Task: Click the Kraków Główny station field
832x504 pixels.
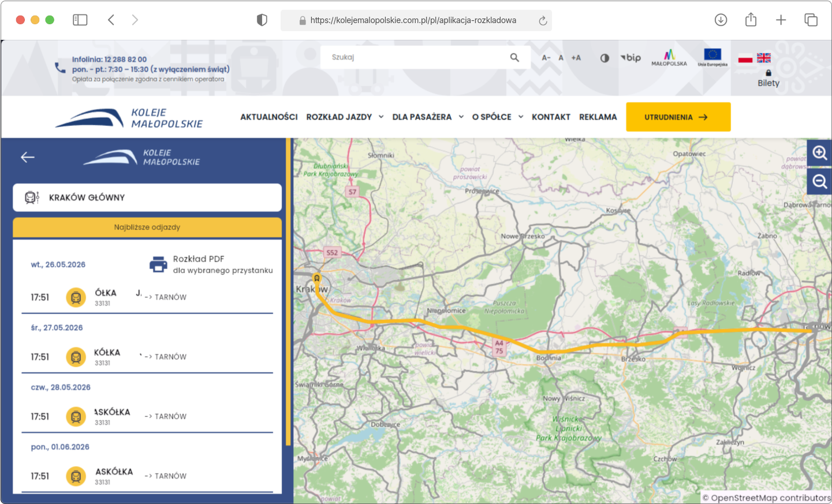Action: point(147,197)
